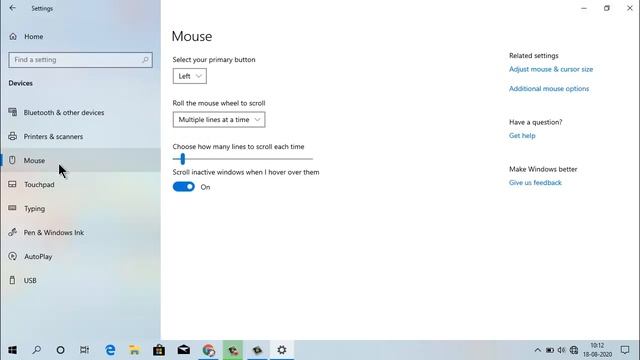The width and height of the screenshot is (640, 360).
Task: Open the Touchpad settings page
Action: (x=80, y=184)
